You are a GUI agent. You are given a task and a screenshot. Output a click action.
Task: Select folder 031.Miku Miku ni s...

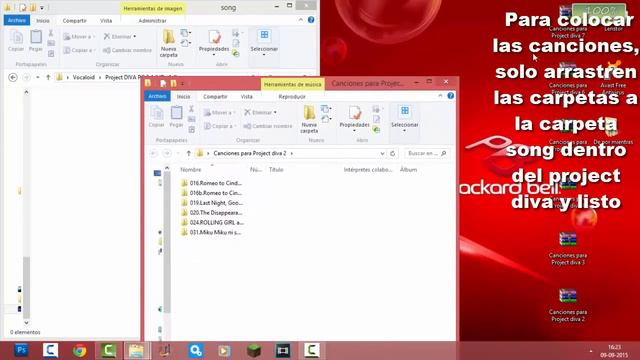211,232
